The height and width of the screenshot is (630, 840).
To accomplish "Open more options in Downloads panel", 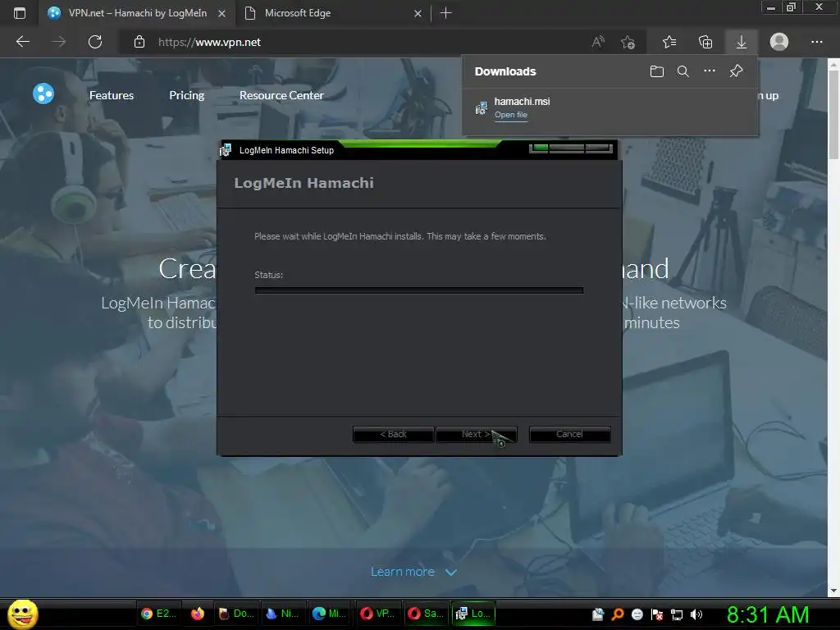I will (x=710, y=71).
